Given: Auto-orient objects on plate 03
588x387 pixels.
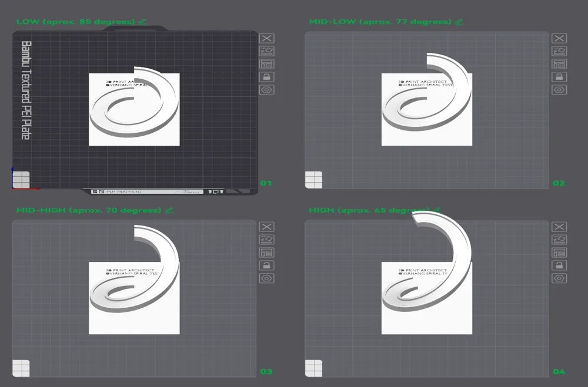Looking at the screenshot, I should coord(266,240).
